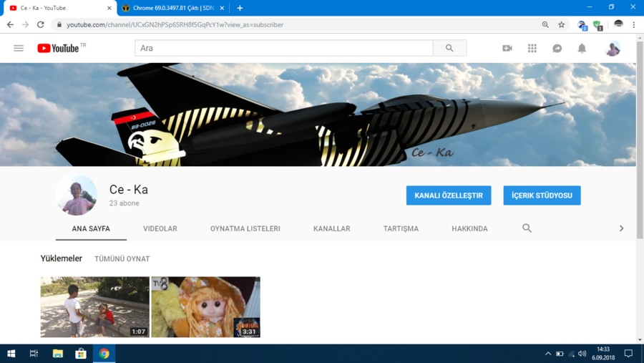This screenshot has width=644, height=363.
Task: Bookmark this page with star icon
Action: tap(562, 24)
